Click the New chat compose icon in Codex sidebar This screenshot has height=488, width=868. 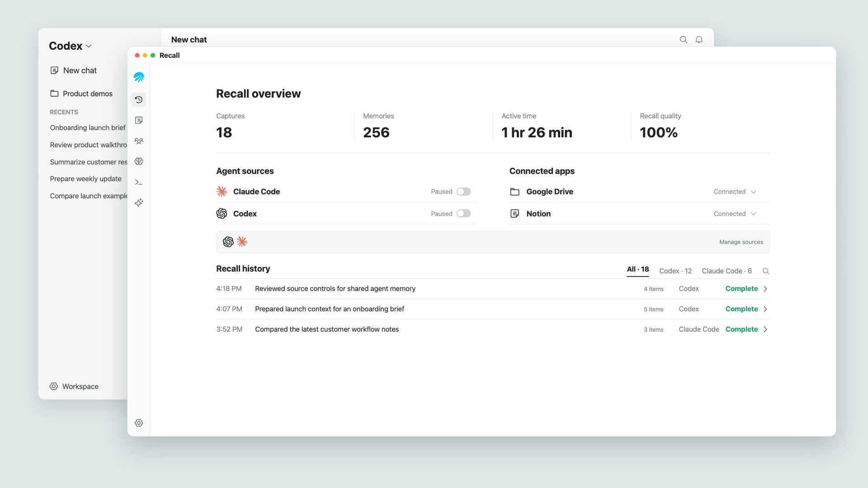click(54, 70)
